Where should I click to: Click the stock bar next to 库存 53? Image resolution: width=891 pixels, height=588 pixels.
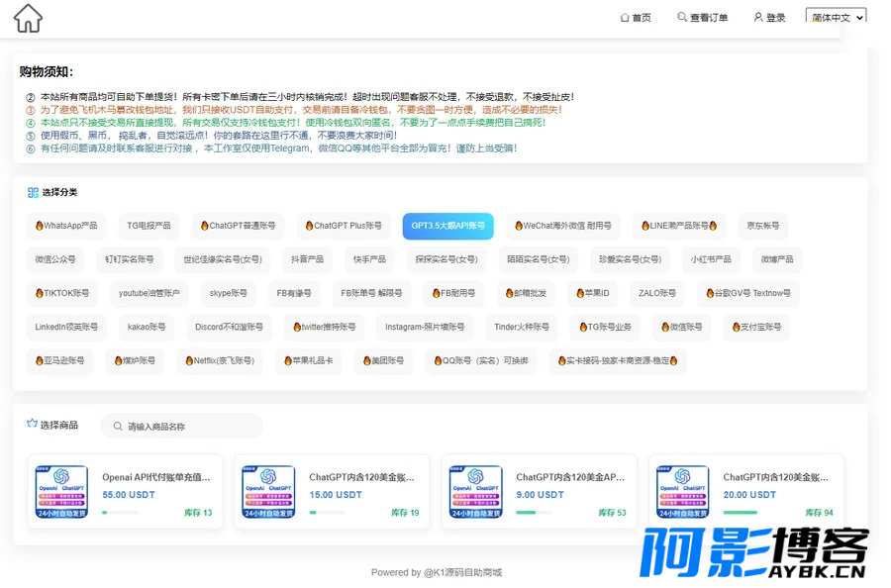click(534, 513)
